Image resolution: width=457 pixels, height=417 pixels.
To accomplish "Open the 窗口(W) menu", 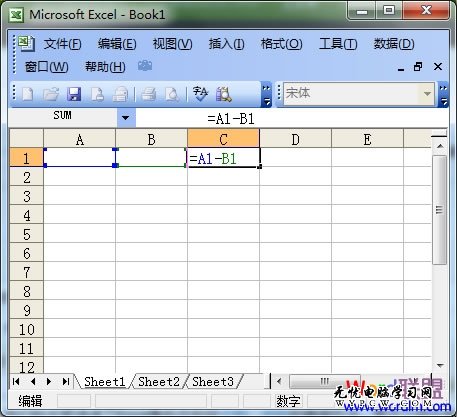I will point(46,67).
